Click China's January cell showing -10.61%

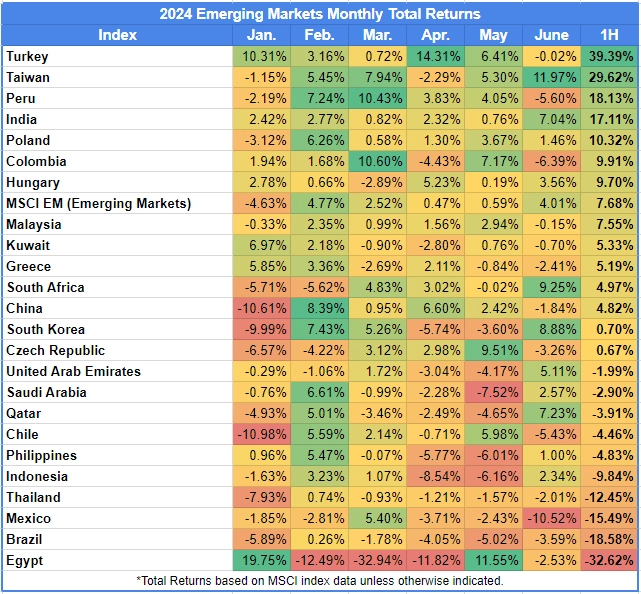coord(261,308)
